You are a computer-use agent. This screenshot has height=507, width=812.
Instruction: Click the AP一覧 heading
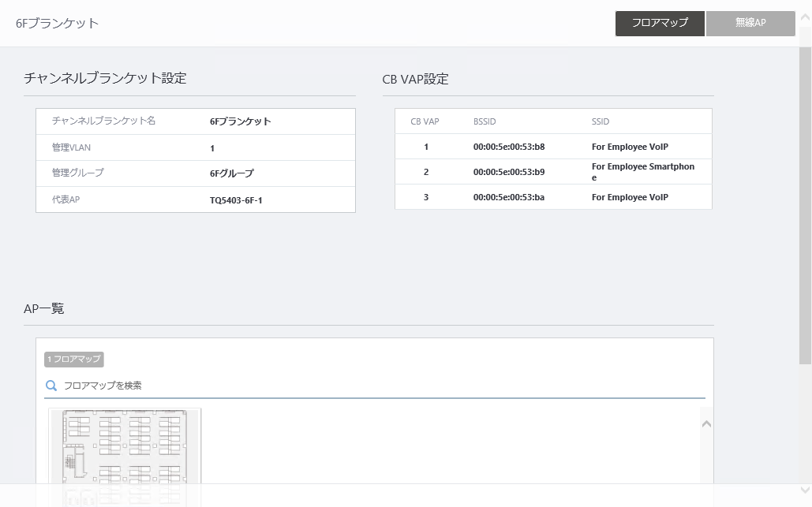44,309
